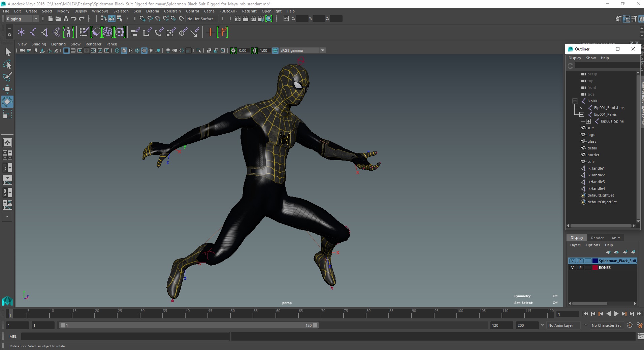Toggle visibility of the Spiderman_Black_Suit layer

click(x=572, y=261)
